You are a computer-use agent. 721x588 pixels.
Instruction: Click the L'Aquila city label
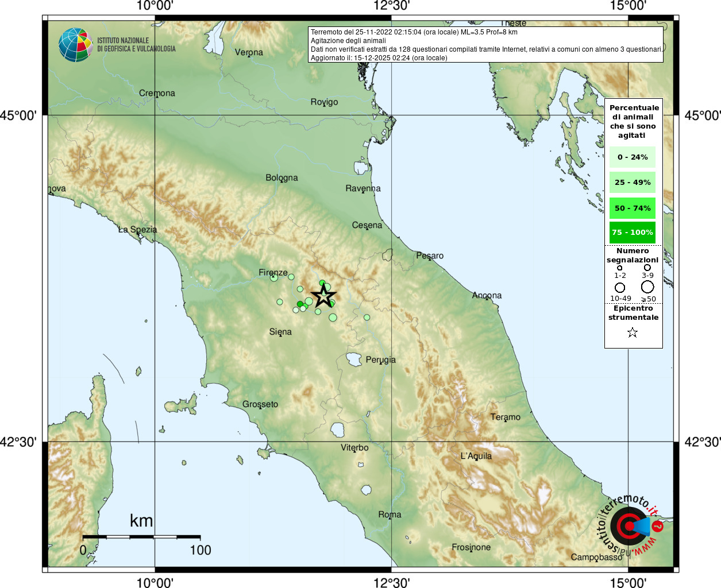point(476,457)
